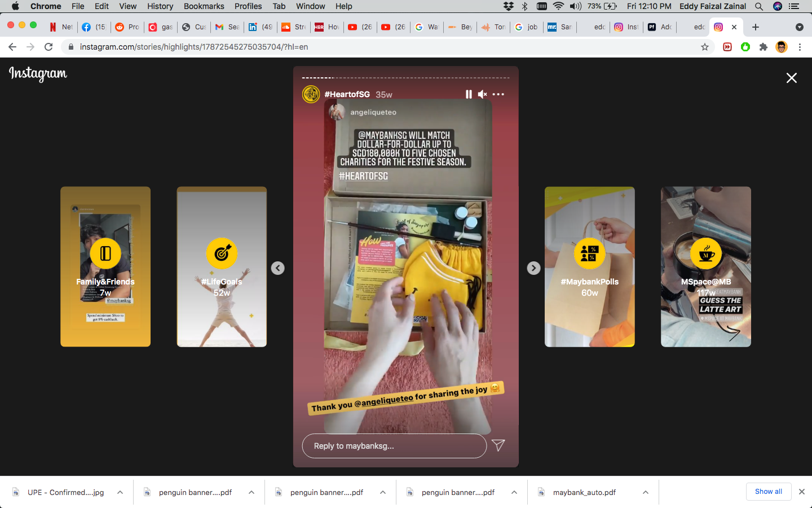The width and height of the screenshot is (812, 508).
Task: Click the Reply to maybanksg input field
Action: [x=394, y=446]
